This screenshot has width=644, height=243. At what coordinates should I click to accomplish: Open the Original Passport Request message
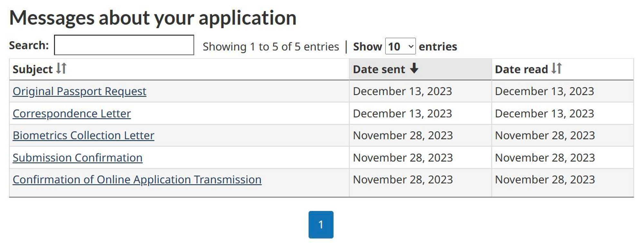(80, 91)
